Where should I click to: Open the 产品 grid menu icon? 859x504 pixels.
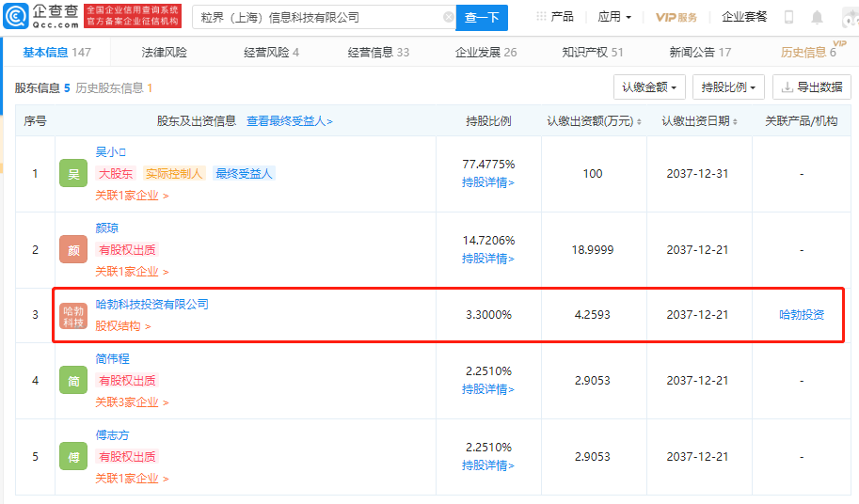tap(541, 17)
